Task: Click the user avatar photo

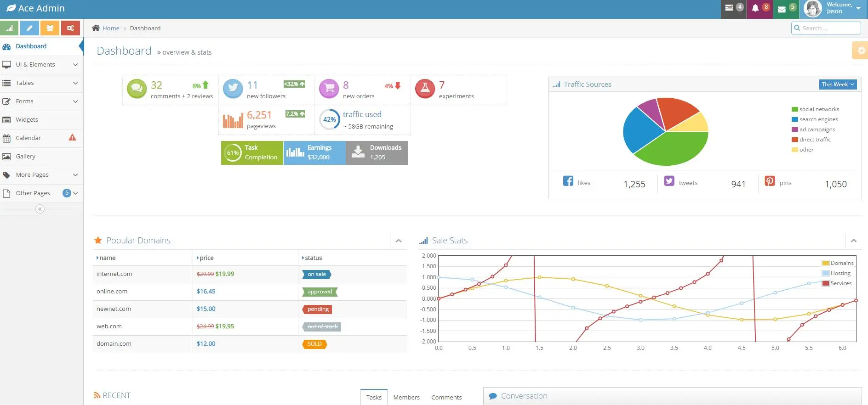Action: (813, 9)
